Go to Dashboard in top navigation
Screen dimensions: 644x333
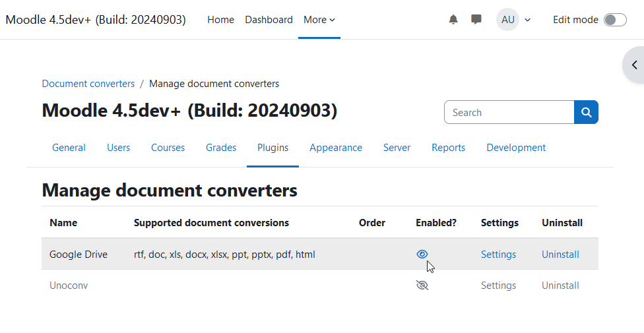click(269, 20)
